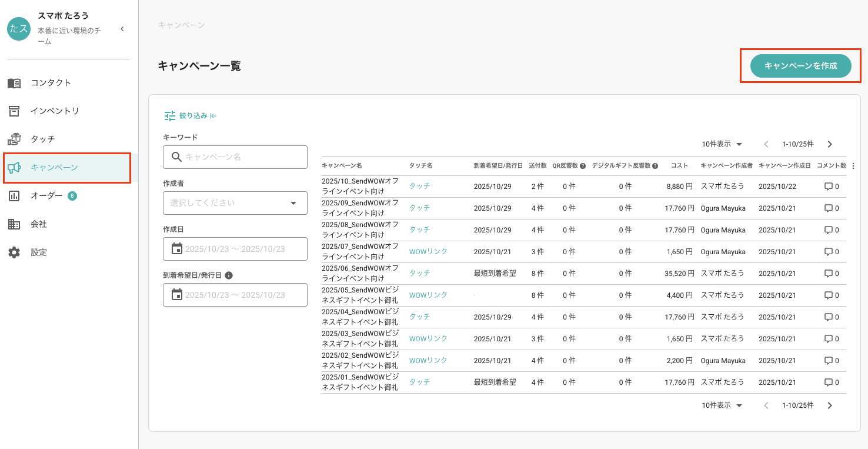The image size is (868, 449).
Task: Click the キャンペーン megaphone icon
Action: (14, 168)
